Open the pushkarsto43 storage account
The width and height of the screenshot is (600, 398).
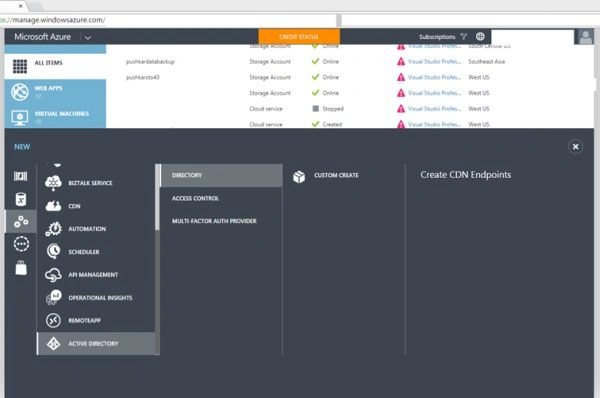pos(143,77)
